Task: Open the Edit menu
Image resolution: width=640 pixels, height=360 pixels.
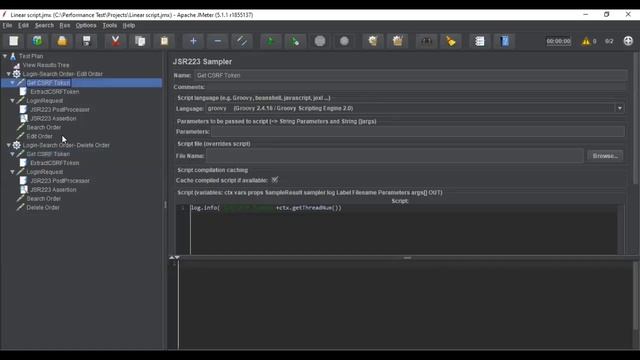Action: (x=23, y=25)
